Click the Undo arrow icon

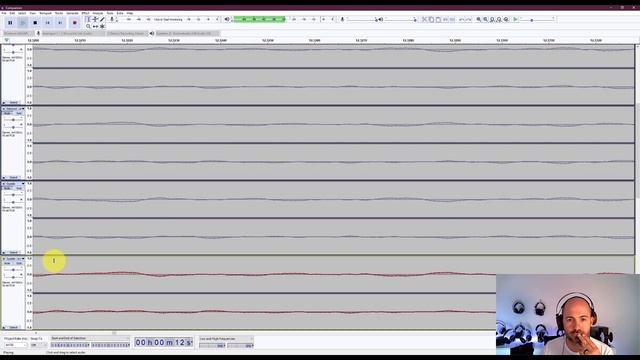click(x=462, y=19)
